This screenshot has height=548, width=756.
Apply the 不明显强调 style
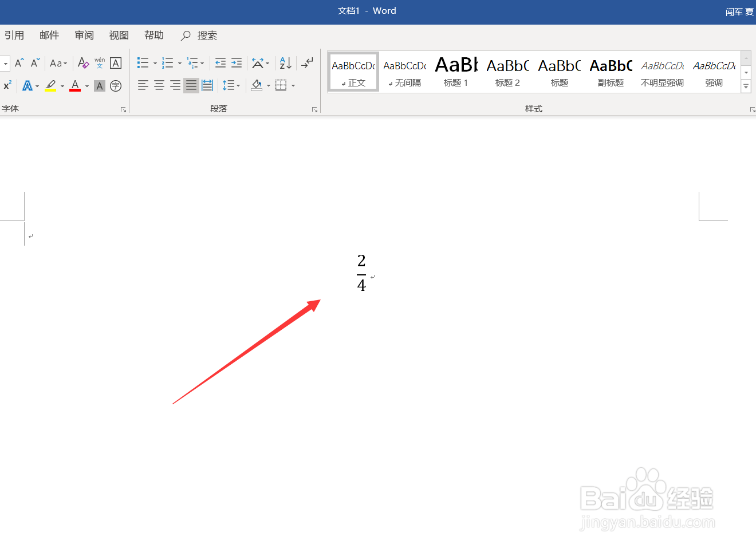click(x=663, y=72)
